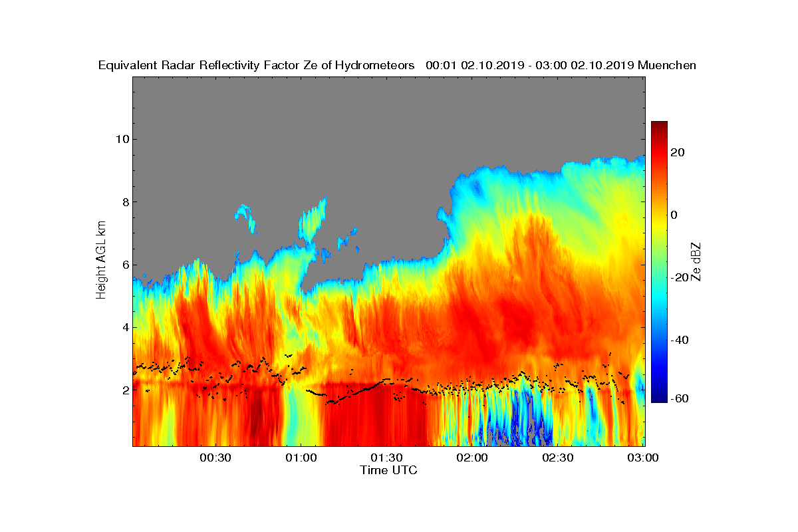Click the '01:00' time tick label
The image size is (798, 532).
[301, 458]
